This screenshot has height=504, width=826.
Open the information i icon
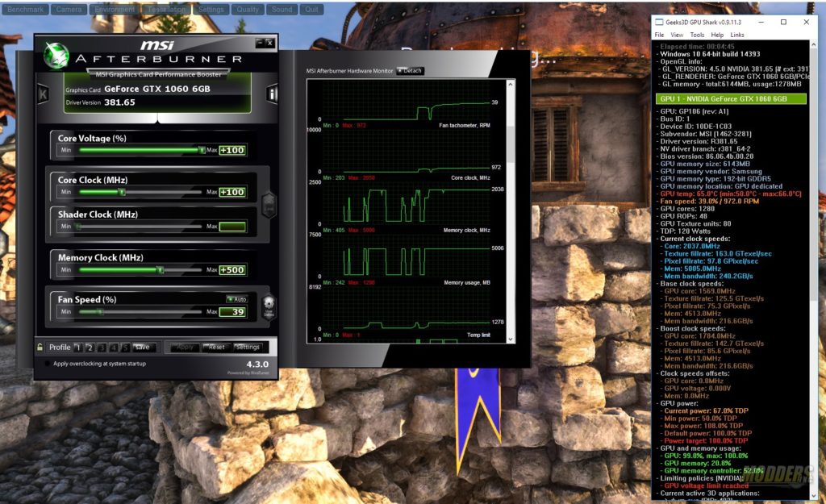pos(272,95)
